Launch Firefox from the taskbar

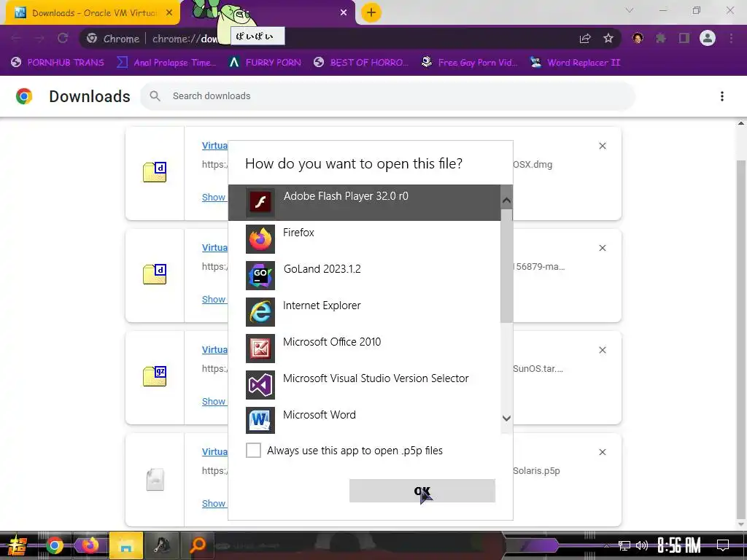(90, 545)
